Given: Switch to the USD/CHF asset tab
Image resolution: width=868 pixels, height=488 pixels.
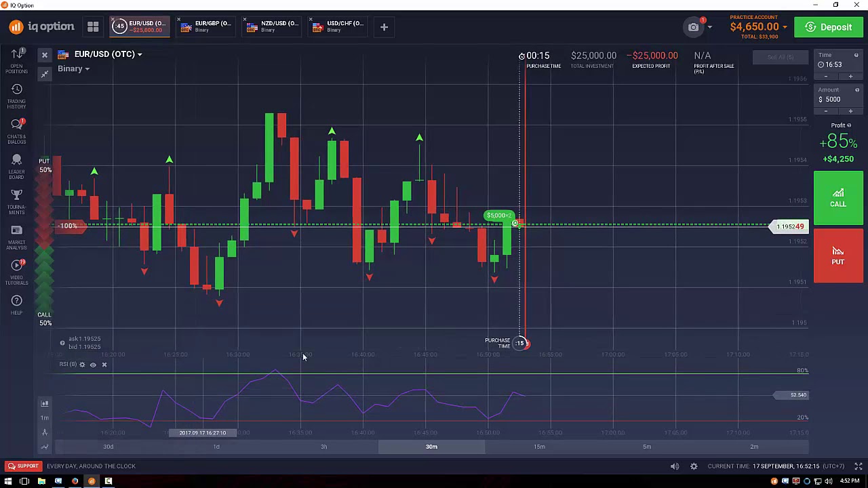Looking at the screenshot, I should (x=339, y=27).
